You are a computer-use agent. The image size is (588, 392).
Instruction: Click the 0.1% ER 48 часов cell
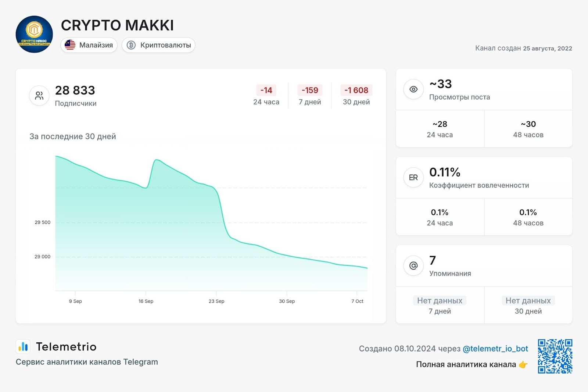[x=528, y=217]
